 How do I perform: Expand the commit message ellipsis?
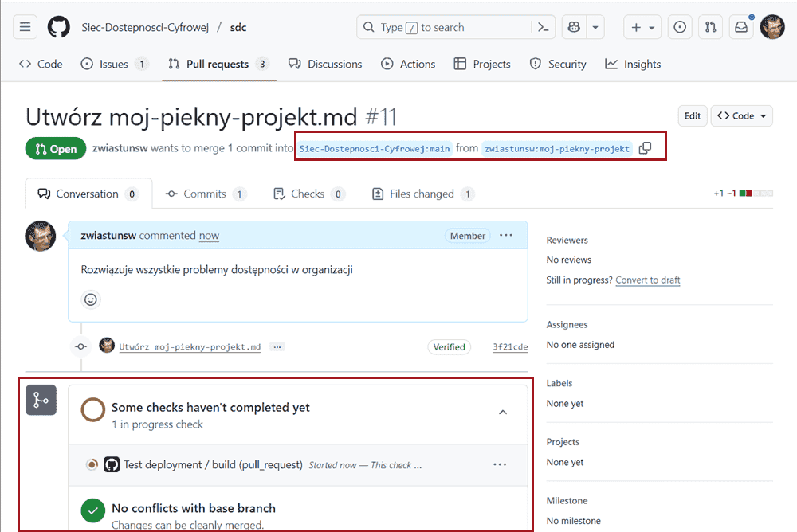[277, 347]
